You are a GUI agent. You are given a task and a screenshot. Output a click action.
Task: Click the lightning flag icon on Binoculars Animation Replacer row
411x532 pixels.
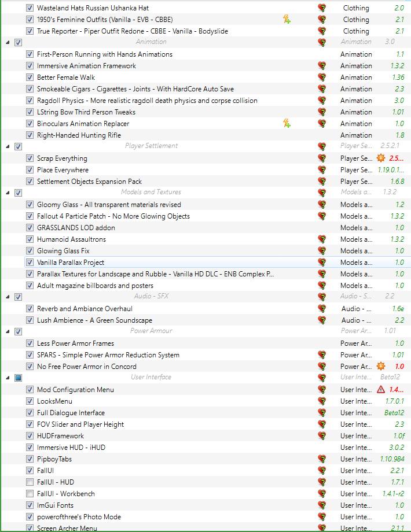pyautogui.click(x=287, y=124)
